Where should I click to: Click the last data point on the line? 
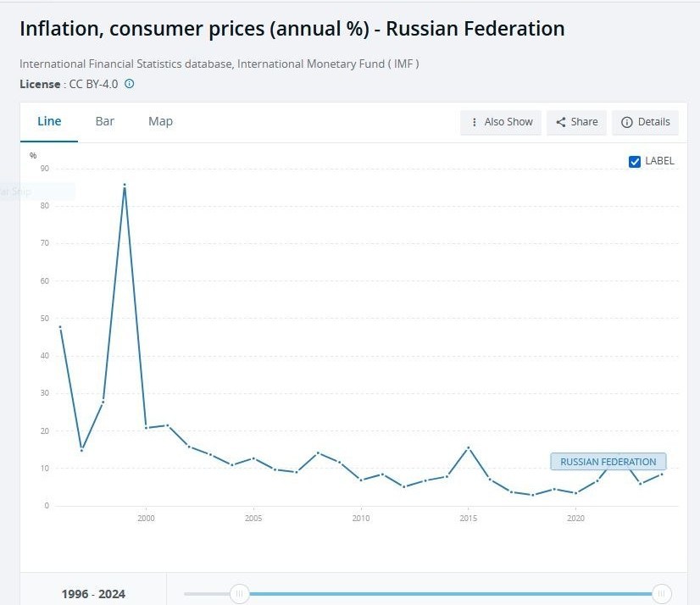660,474
